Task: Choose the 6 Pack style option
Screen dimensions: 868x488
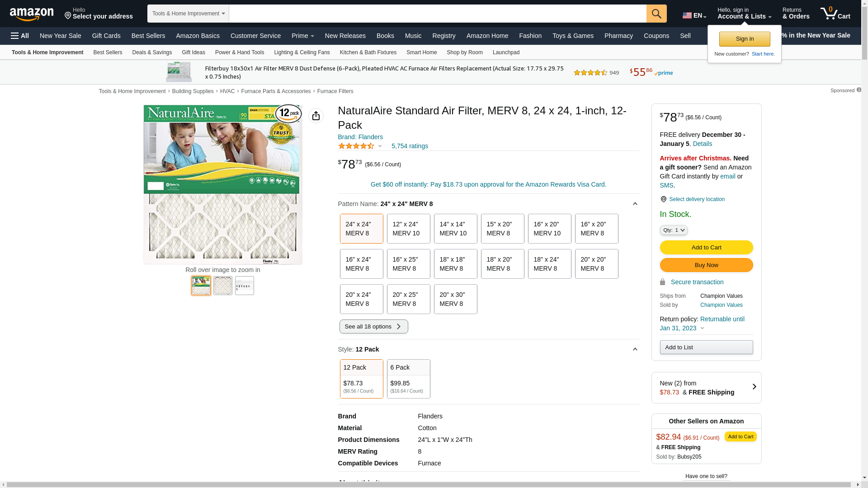Action: pyautogui.click(x=408, y=379)
